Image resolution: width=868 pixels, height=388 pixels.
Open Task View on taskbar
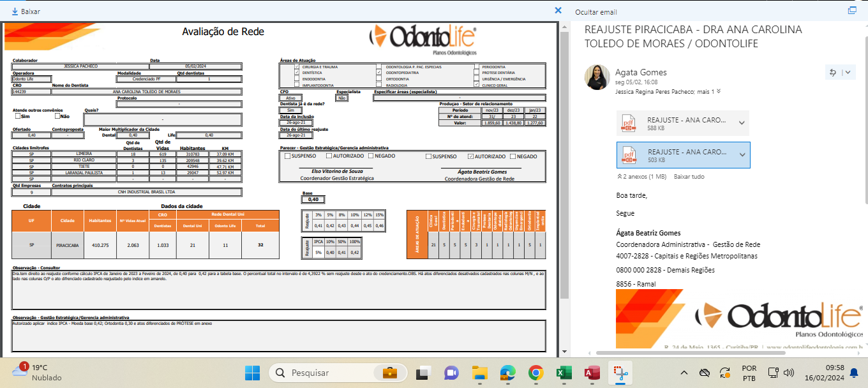[422, 373]
